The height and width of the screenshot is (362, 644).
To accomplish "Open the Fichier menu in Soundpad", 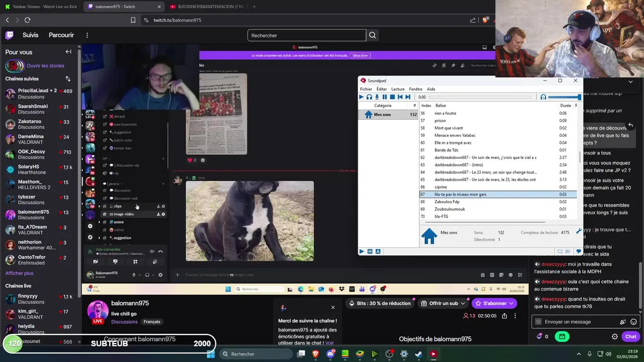I will point(366,89).
